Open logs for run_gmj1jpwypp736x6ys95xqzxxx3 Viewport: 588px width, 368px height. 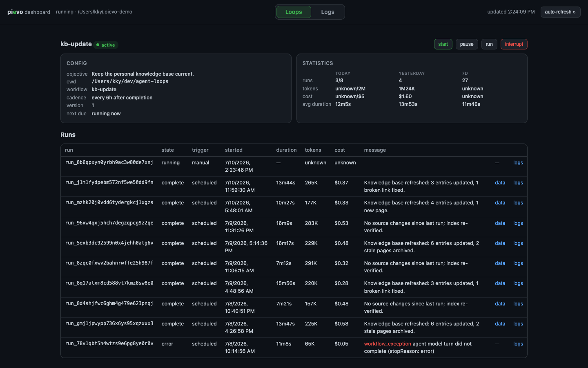(518, 324)
